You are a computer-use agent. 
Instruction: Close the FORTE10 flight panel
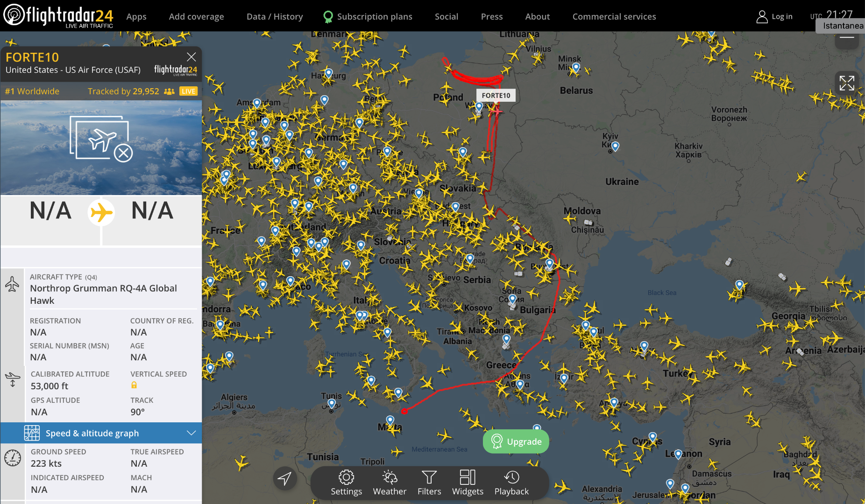pos(191,57)
